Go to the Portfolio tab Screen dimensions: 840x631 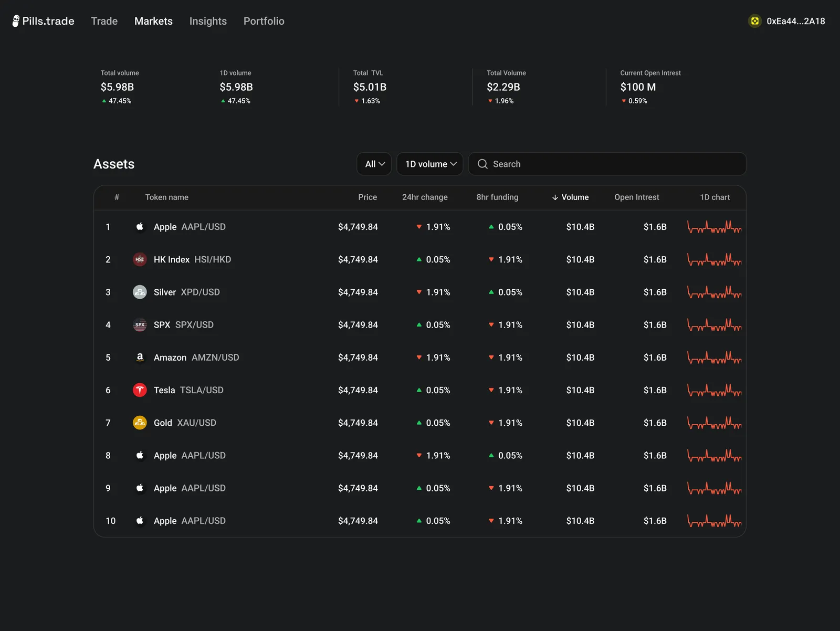point(264,21)
